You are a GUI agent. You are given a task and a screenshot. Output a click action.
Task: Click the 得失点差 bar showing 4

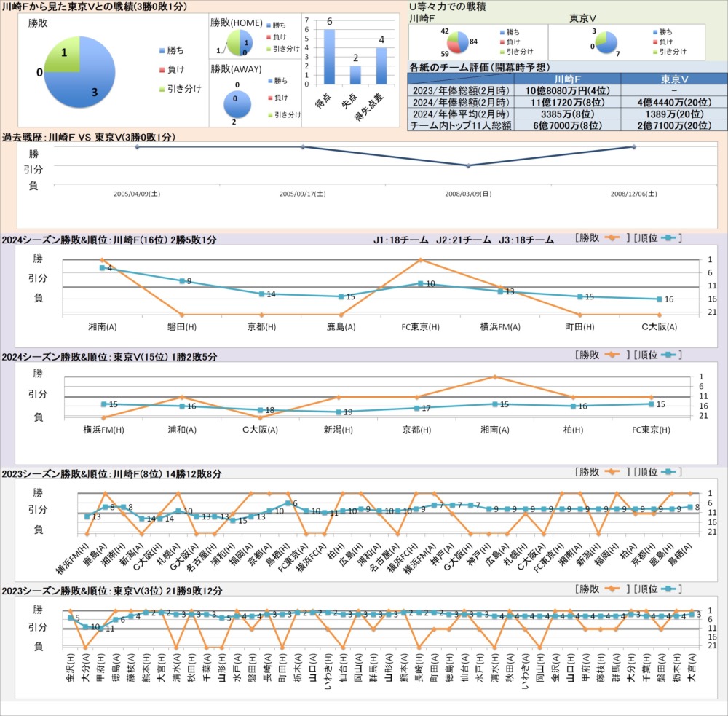(381, 66)
